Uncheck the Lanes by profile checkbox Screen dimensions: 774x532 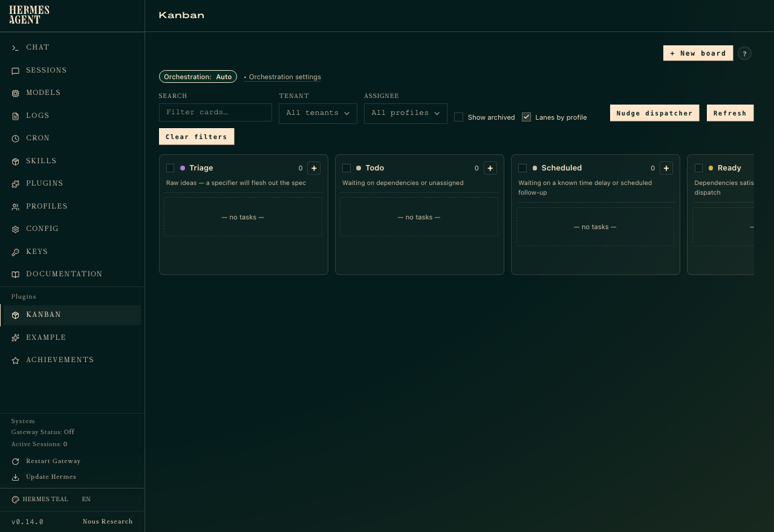click(526, 117)
